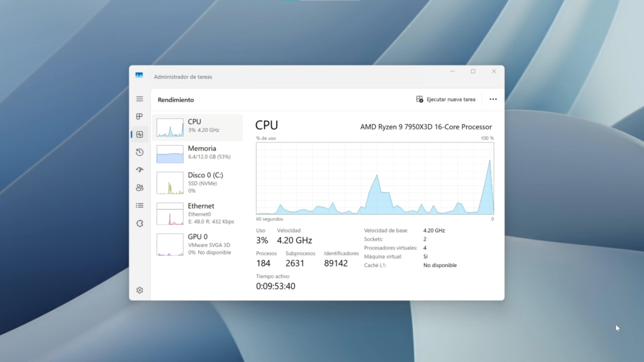Click the CPU usage graph
The image size is (644, 362).
[375, 178]
